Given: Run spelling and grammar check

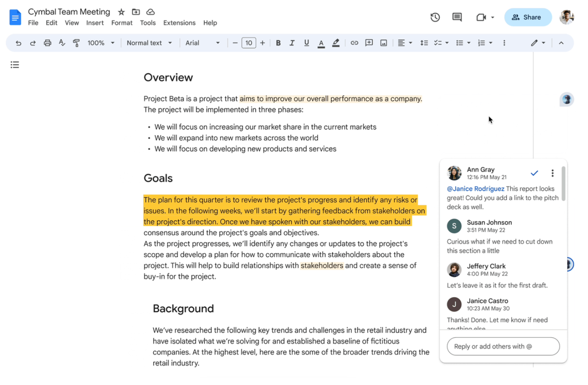Looking at the screenshot, I should tap(62, 43).
